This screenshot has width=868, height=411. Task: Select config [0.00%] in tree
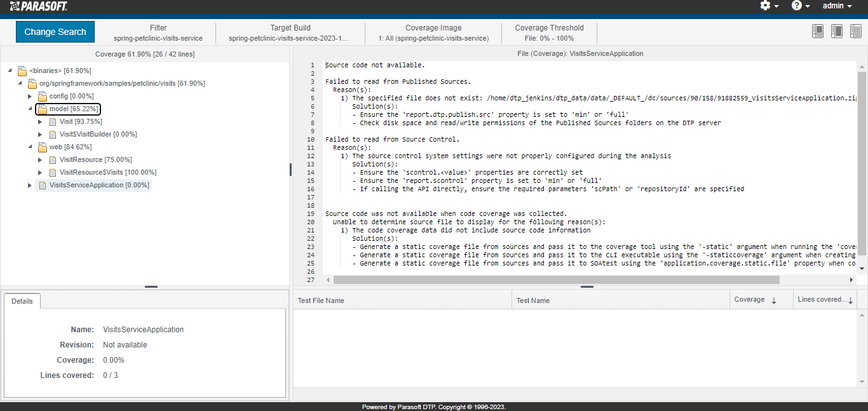(72, 96)
